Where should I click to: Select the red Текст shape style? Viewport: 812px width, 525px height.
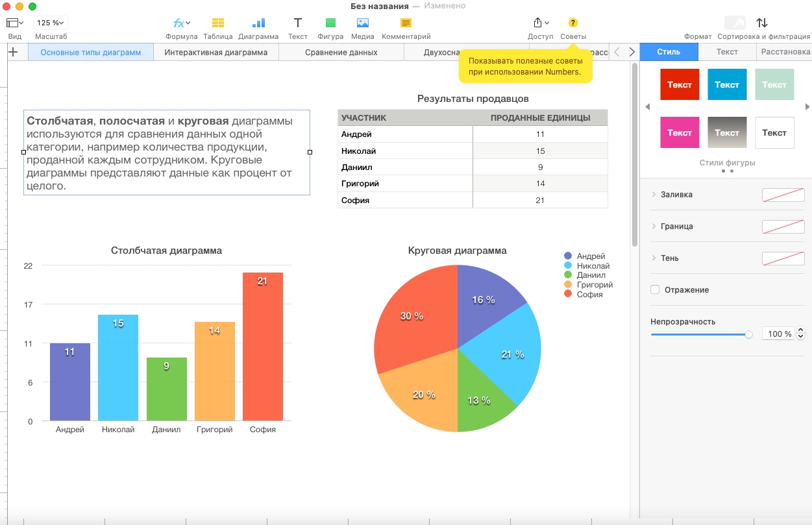680,84
